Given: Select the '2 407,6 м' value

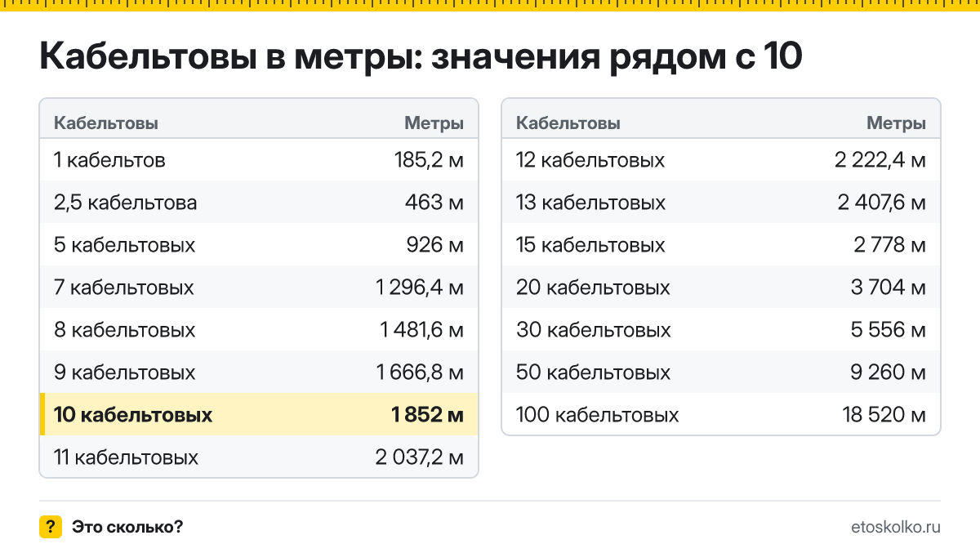Looking at the screenshot, I should (x=882, y=203).
